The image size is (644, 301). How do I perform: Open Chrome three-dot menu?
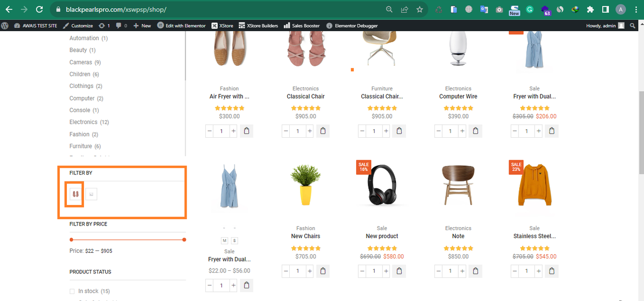pyautogui.click(x=635, y=10)
